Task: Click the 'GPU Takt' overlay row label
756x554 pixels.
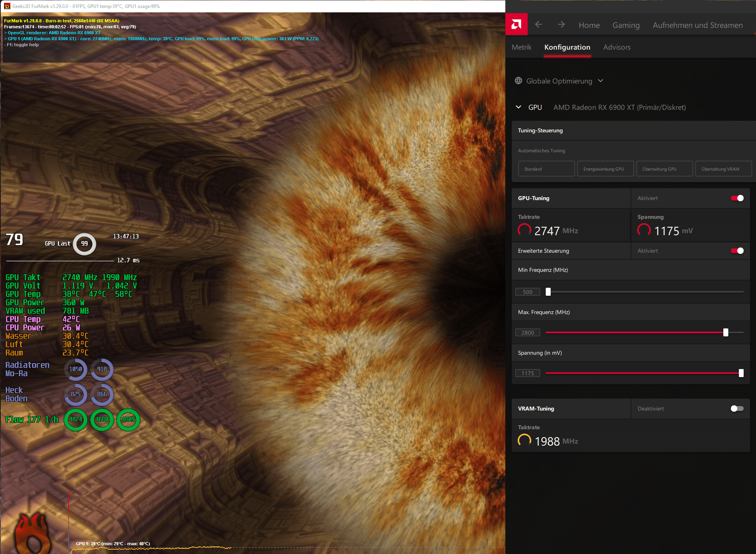Action: 23,277
